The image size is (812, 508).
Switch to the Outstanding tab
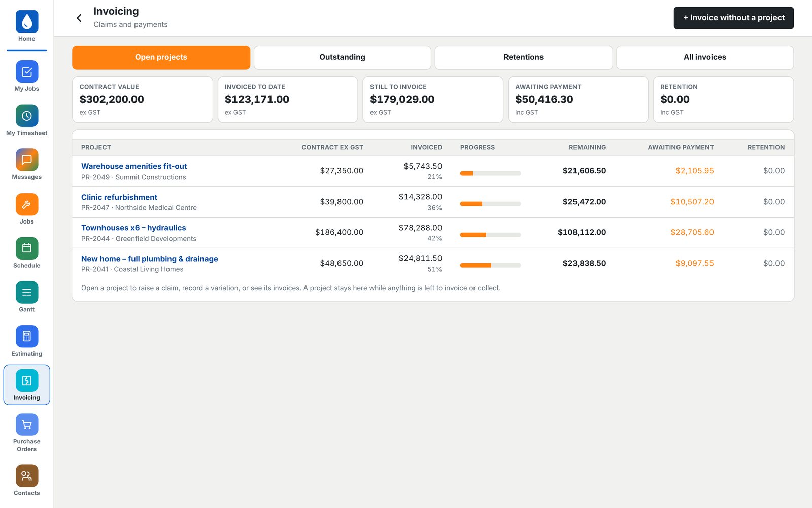coord(342,57)
